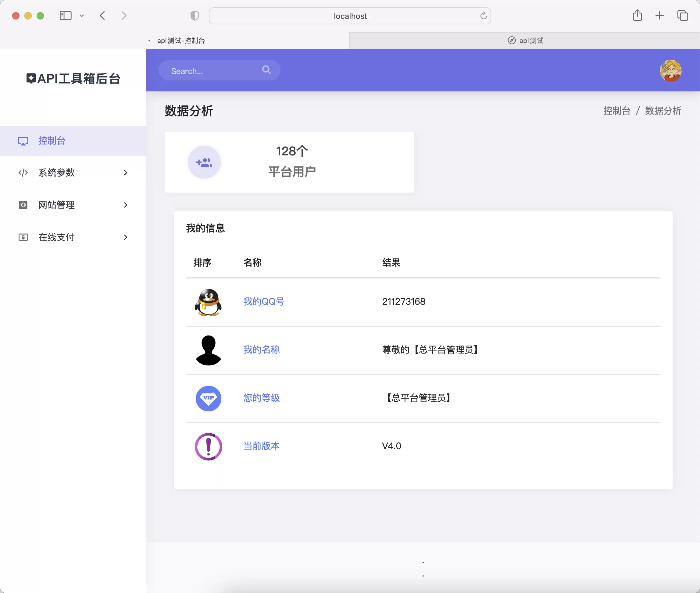Click the user profile silhouette icon
This screenshot has height=593, width=700.
208,349
